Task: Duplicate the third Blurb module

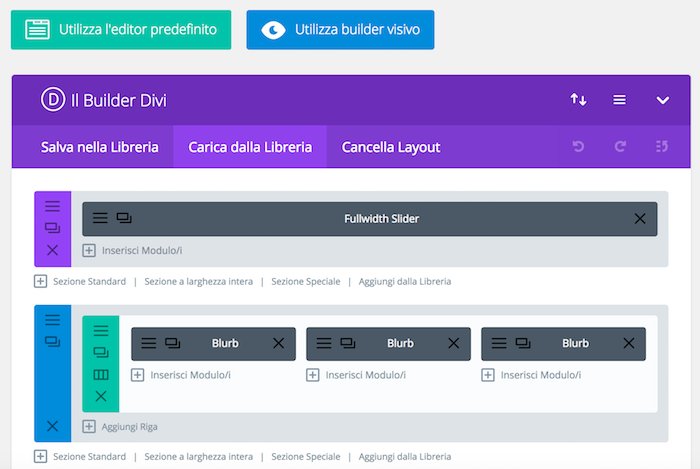Action: tap(522, 343)
